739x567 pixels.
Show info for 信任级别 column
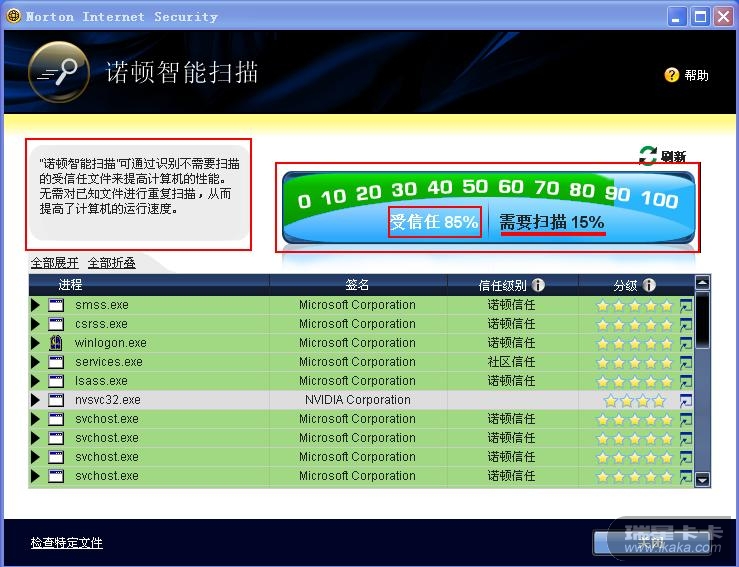538,285
